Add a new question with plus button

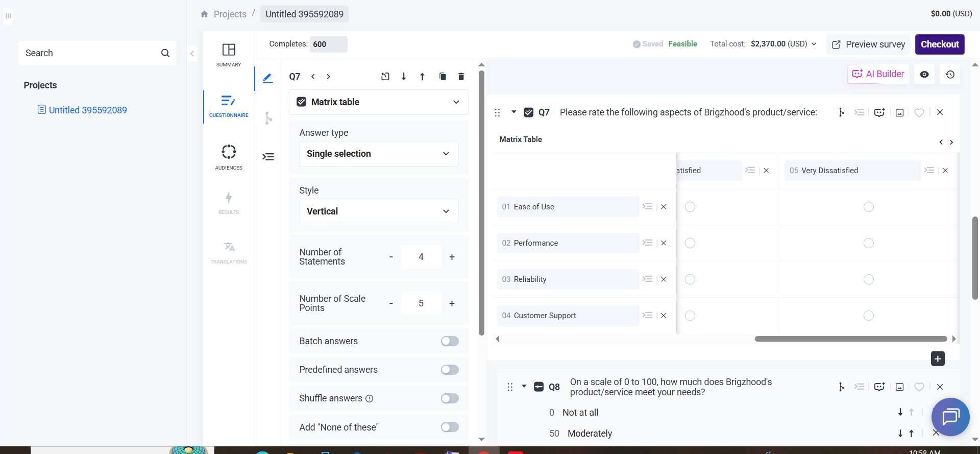coord(938,359)
